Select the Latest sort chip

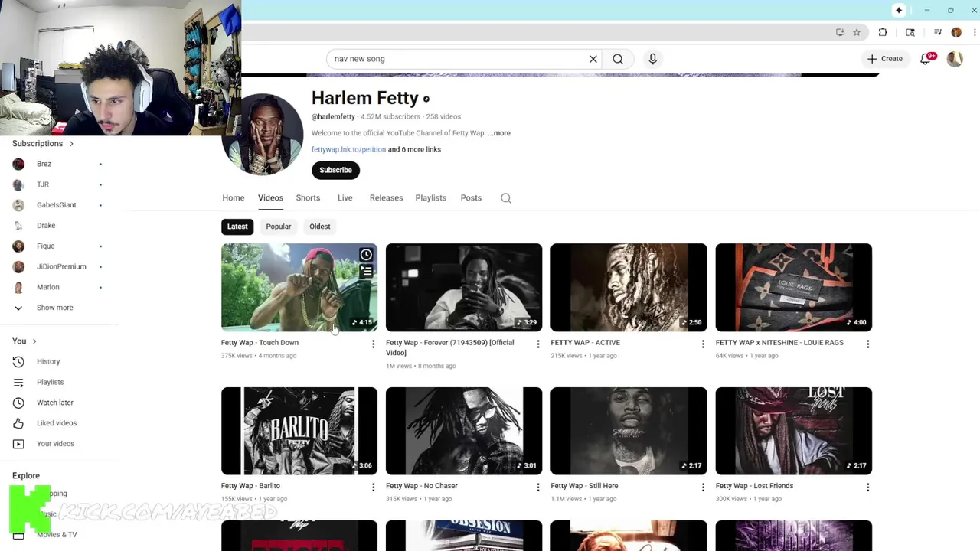pos(237,227)
